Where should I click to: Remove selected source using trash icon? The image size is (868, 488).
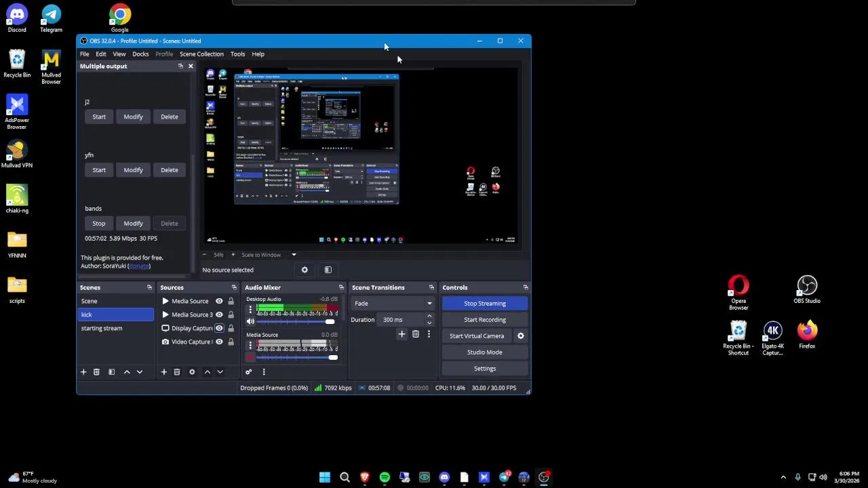point(177,371)
